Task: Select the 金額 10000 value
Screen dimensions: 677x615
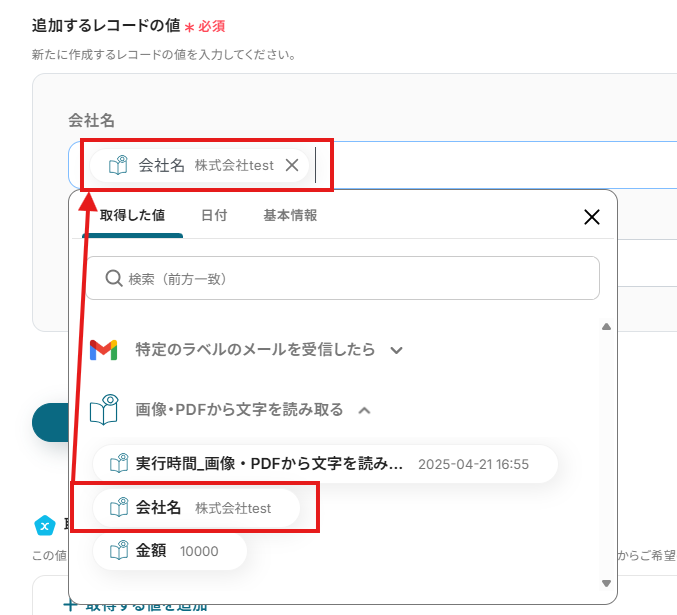Action: point(170,551)
